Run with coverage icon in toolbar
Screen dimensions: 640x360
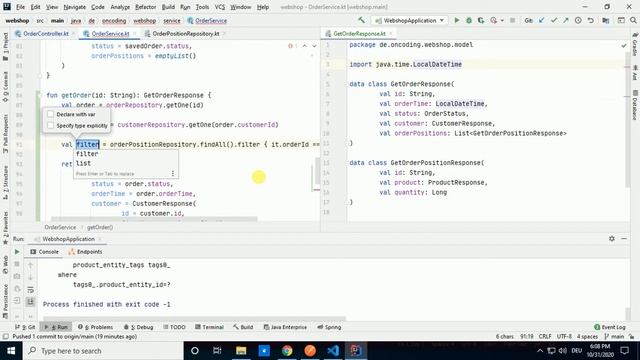click(x=481, y=20)
